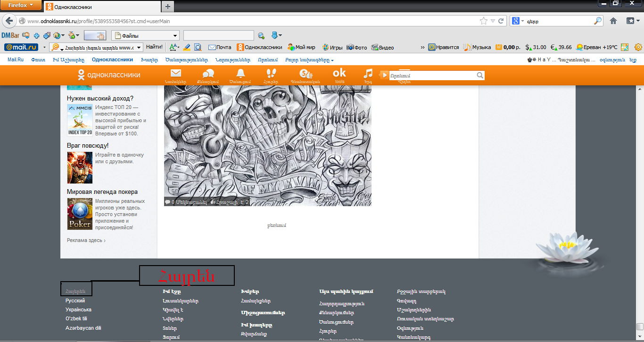Image resolution: width=644 pixels, height=342 pixels.
Task: Open the Messages envelope icon in Odnoklassniki bar
Action: (x=176, y=73)
